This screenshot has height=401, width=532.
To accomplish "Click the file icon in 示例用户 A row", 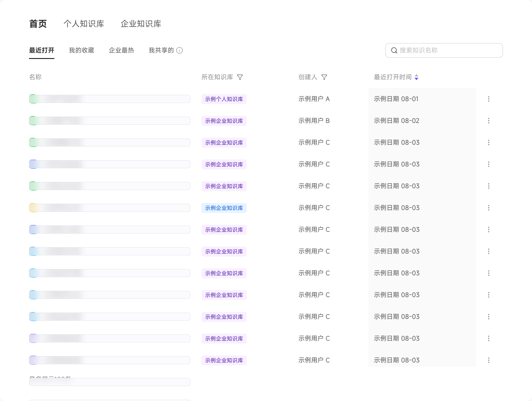I will click(33, 99).
